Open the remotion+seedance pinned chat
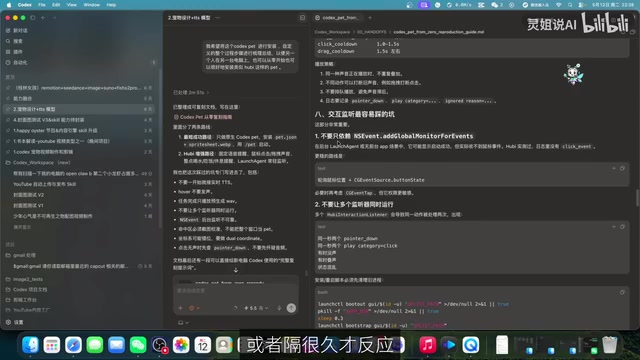 tap(80, 88)
